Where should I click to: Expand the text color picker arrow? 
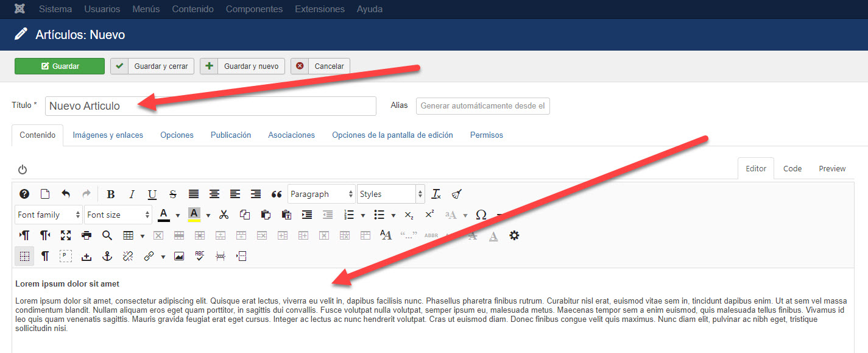[178, 215]
